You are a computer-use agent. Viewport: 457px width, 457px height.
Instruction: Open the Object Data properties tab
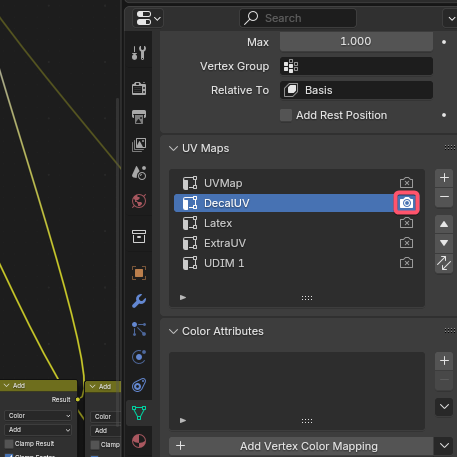[x=139, y=413]
